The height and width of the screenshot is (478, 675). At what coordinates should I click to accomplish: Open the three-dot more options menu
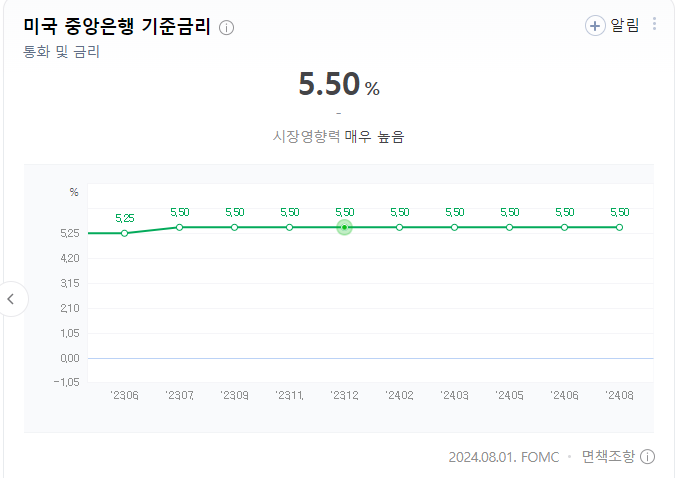click(655, 25)
